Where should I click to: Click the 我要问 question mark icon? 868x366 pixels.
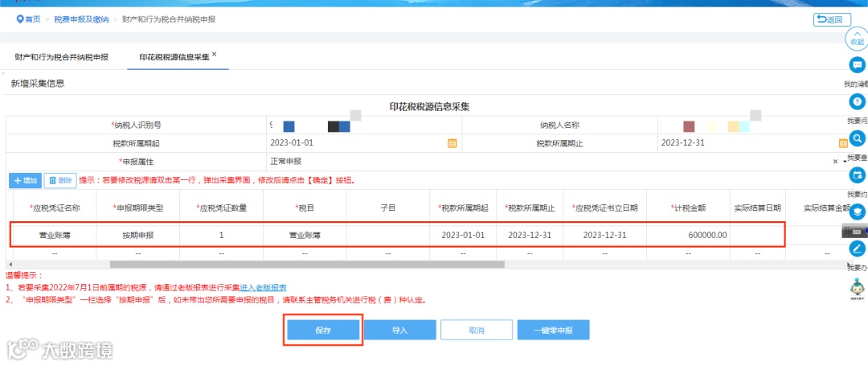857,102
